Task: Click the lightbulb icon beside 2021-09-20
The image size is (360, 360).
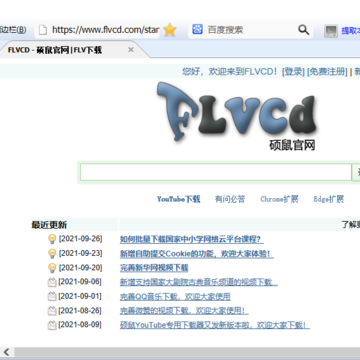Action: pyautogui.click(x=52, y=268)
